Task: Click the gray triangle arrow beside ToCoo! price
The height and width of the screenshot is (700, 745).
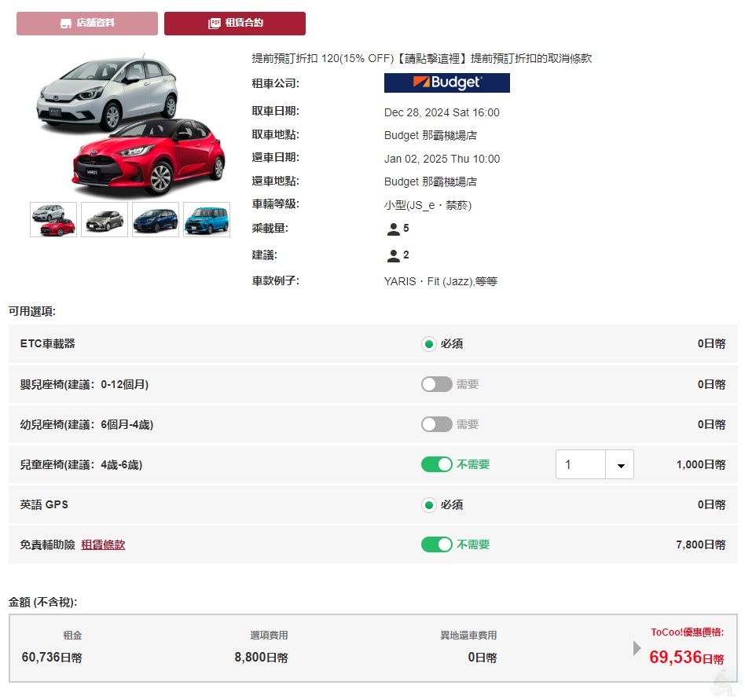Action: pos(637,648)
